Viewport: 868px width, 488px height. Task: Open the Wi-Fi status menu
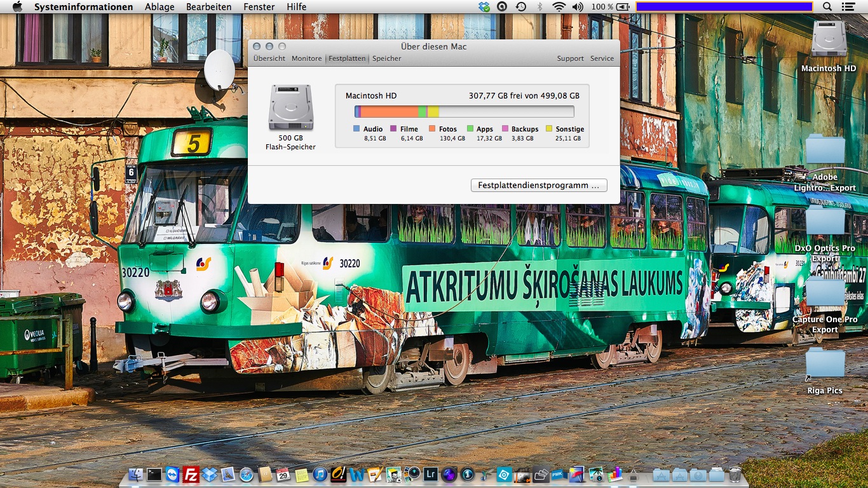point(559,7)
